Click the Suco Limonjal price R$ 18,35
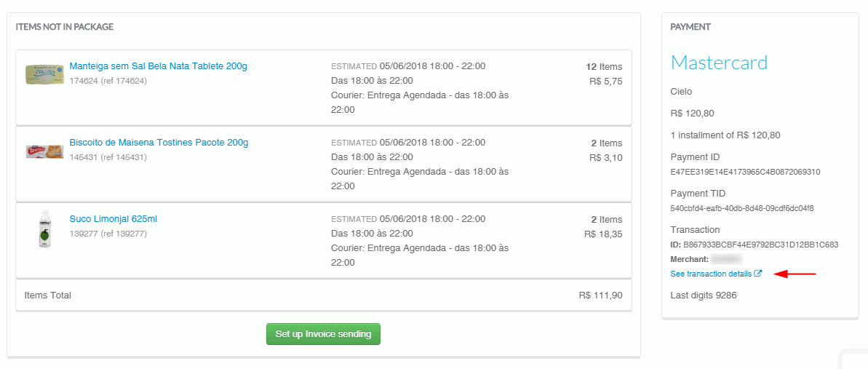 coord(603,234)
